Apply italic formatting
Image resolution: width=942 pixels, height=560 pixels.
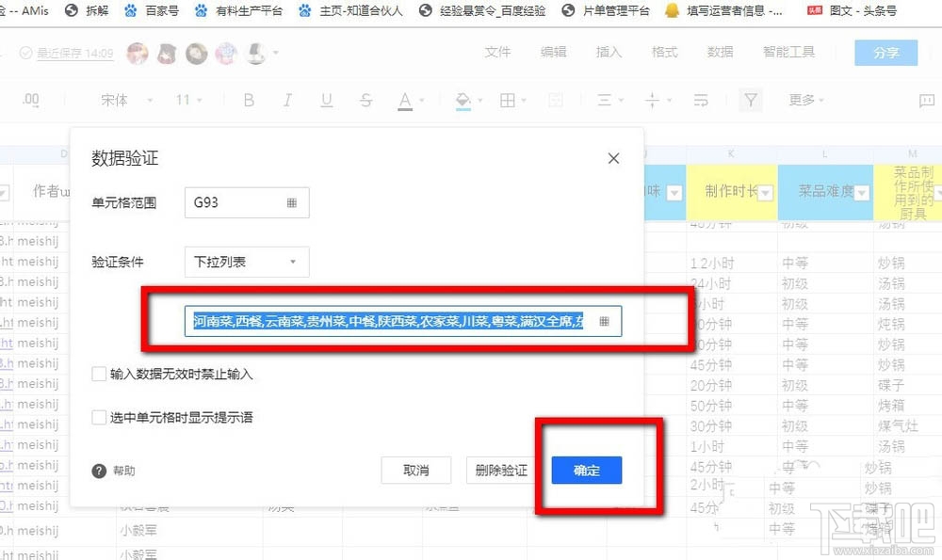click(x=287, y=100)
